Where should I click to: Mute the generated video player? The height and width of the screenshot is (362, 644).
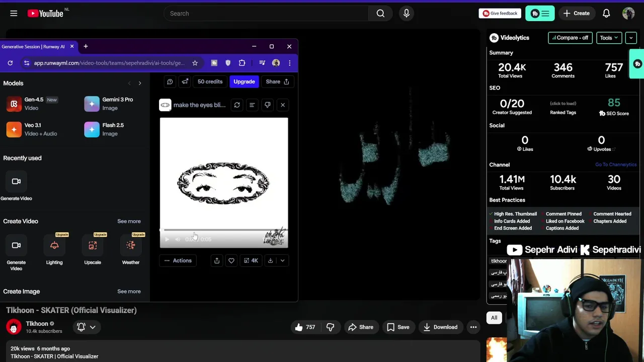(x=178, y=239)
